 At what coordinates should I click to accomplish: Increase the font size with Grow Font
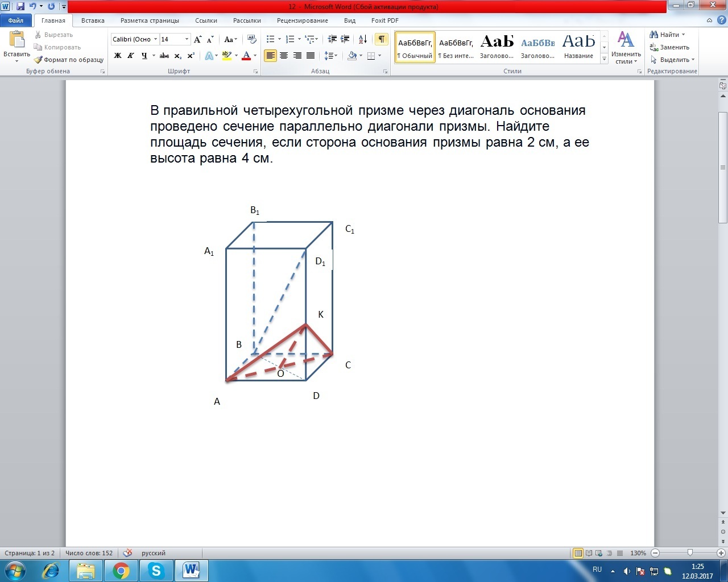pyautogui.click(x=197, y=39)
